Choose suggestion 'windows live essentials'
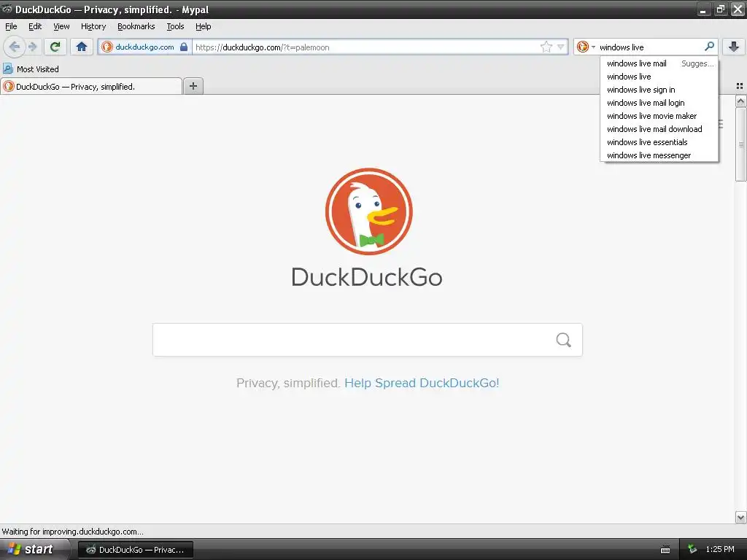Screen dimensions: 747x560 coord(659,142)
